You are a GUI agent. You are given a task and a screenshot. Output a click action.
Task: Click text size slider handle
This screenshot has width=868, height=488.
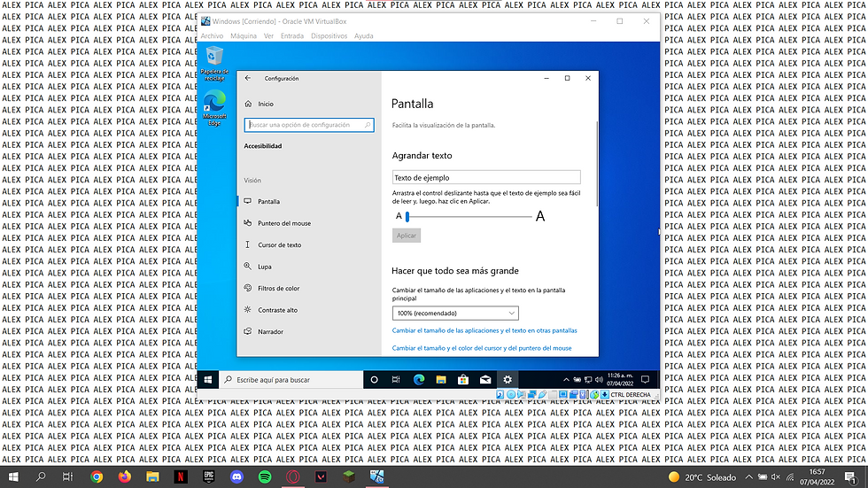[407, 216]
